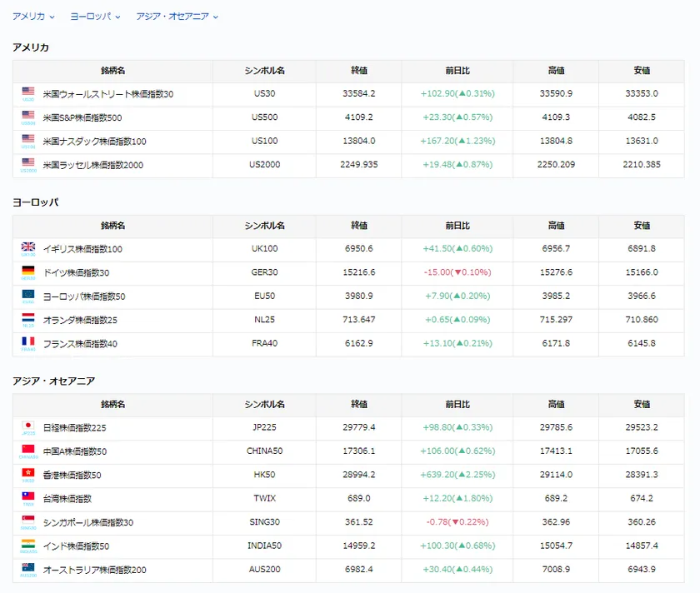
Task: Expand the アジア・オセアニア dropdown at top
Action: tap(177, 17)
